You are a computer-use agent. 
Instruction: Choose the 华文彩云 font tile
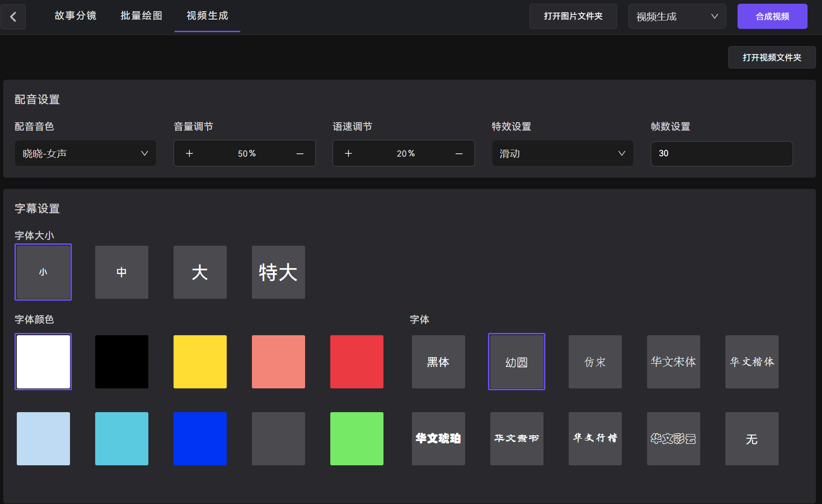pyautogui.click(x=674, y=439)
